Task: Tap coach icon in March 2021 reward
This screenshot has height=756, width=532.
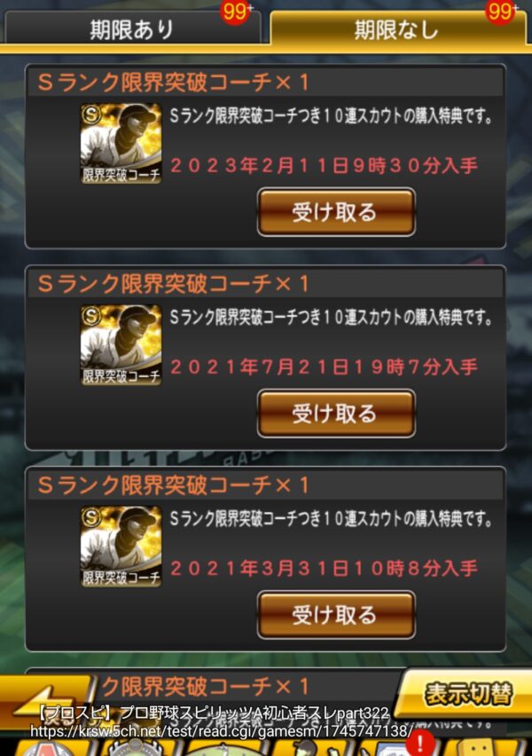Action: 121,547
